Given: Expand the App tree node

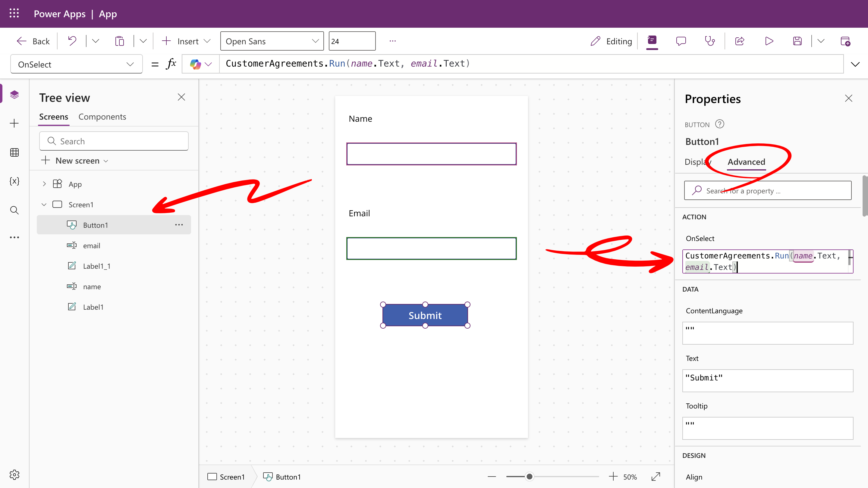Looking at the screenshot, I should (x=44, y=184).
